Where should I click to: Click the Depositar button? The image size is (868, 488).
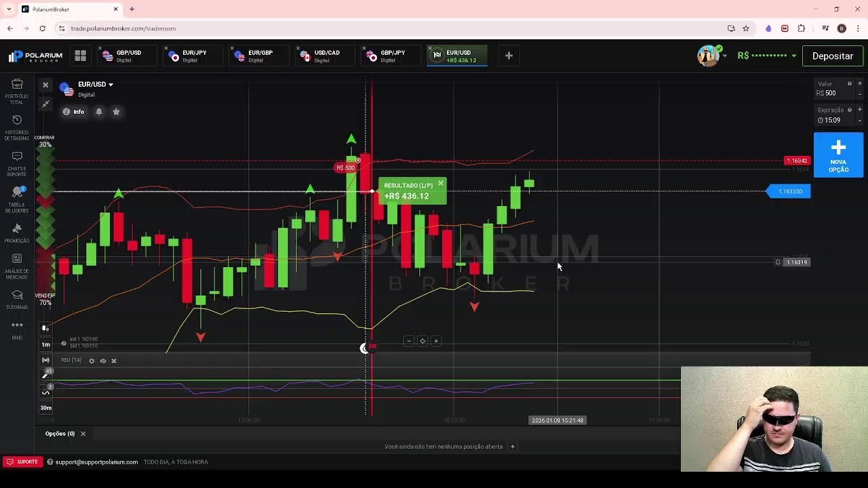pyautogui.click(x=833, y=56)
